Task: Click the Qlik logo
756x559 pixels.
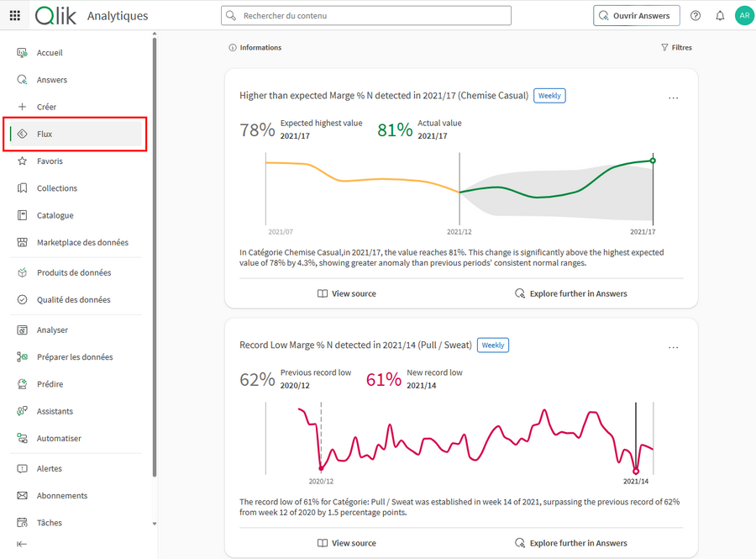Action: coord(55,16)
